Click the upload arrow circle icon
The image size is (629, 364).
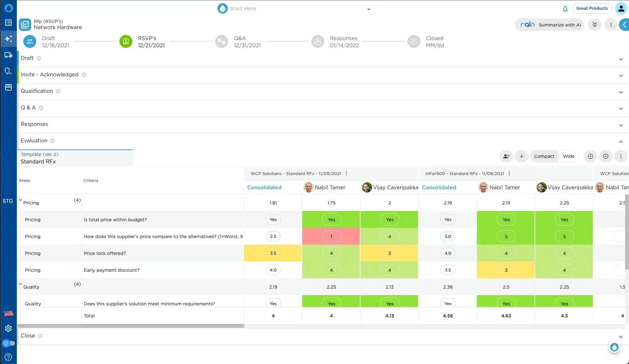(x=590, y=156)
